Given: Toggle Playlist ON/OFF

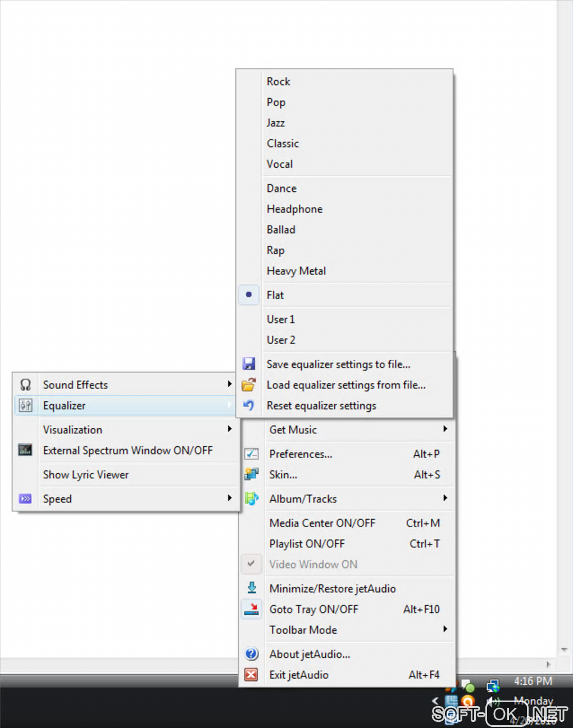Looking at the screenshot, I should pyautogui.click(x=347, y=544).
